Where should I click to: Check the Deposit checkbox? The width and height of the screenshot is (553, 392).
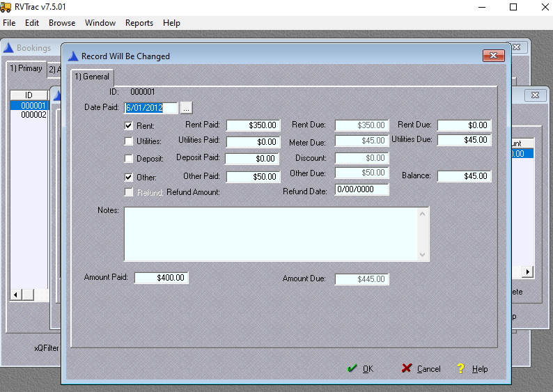point(128,159)
